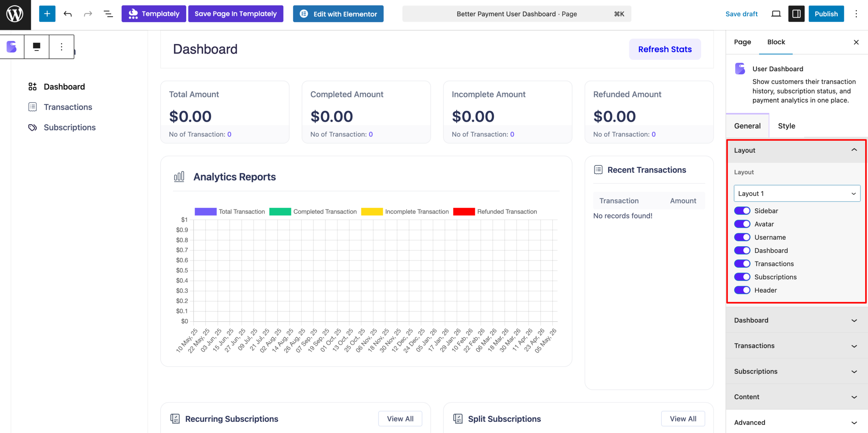
Task: Click the Amount column header
Action: coord(683,201)
